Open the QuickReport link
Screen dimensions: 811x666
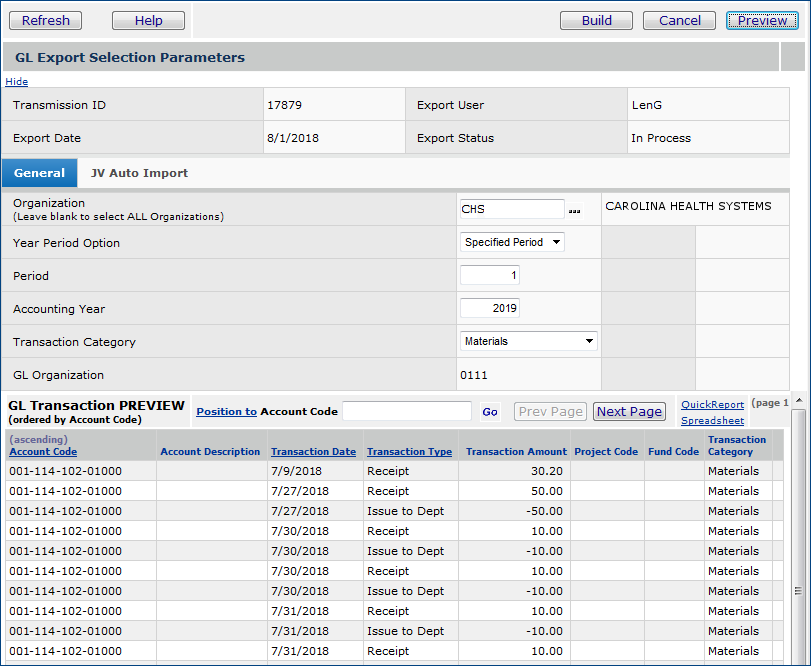pyautogui.click(x=712, y=404)
